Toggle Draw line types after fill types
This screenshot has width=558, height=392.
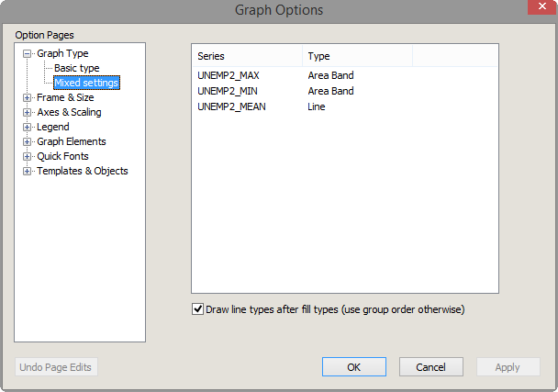pyautogui.click(x=197, y=309)
